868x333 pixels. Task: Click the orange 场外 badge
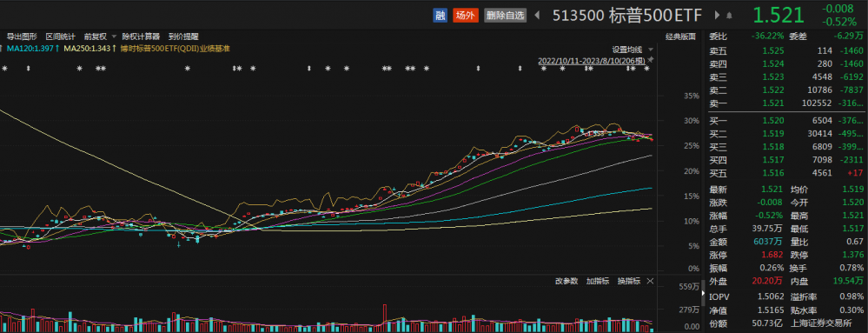point(465,15)
